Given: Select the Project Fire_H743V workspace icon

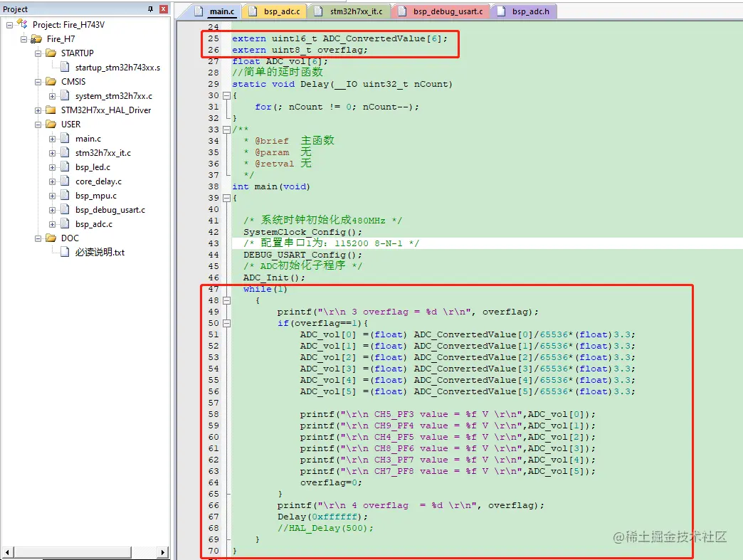Looking at the screenshot, I should (x=22, y=23).
